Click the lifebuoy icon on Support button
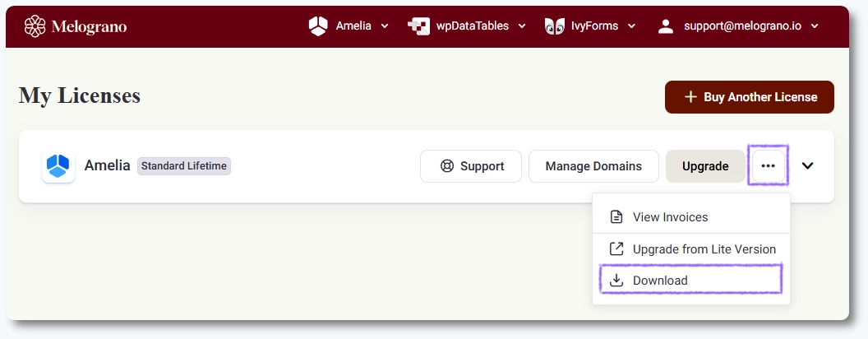This screenshot has height=339, width=868. pos(447,166)
